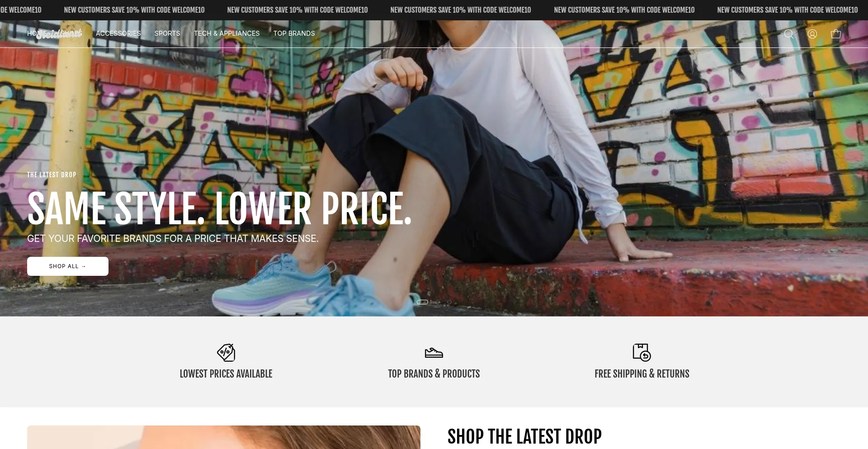Screen dimensions: 868x449
Task: Click the Free Shipping & Returns text
Action: [x=642, y=374]
